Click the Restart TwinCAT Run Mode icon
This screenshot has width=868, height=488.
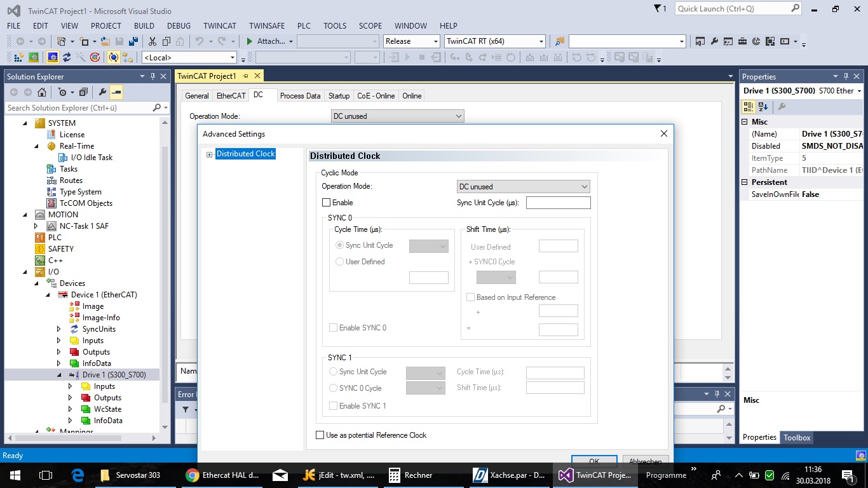pyautogui.click(x=34, y=57)
